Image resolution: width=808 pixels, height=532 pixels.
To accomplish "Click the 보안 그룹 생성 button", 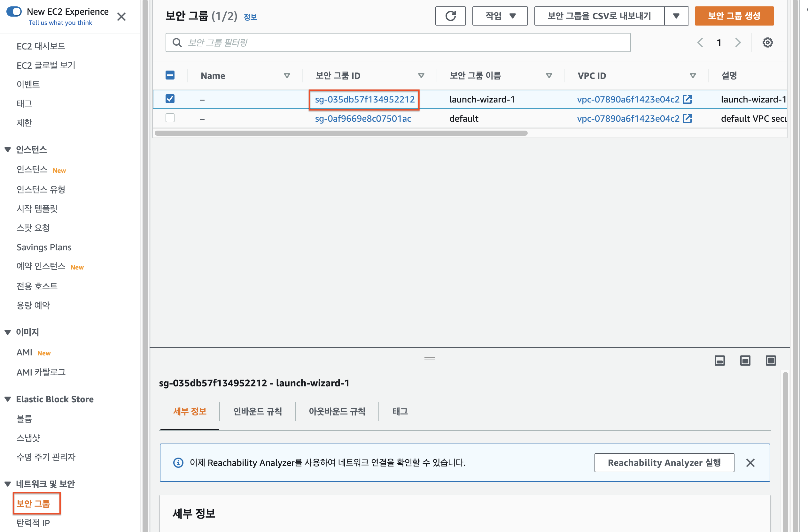I will [734, 16].
